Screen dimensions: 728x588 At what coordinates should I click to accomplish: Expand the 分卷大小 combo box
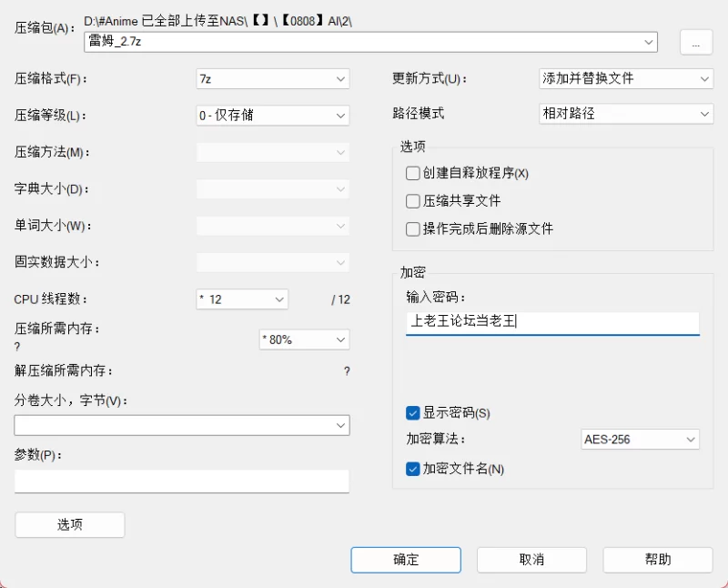[182, 425]
